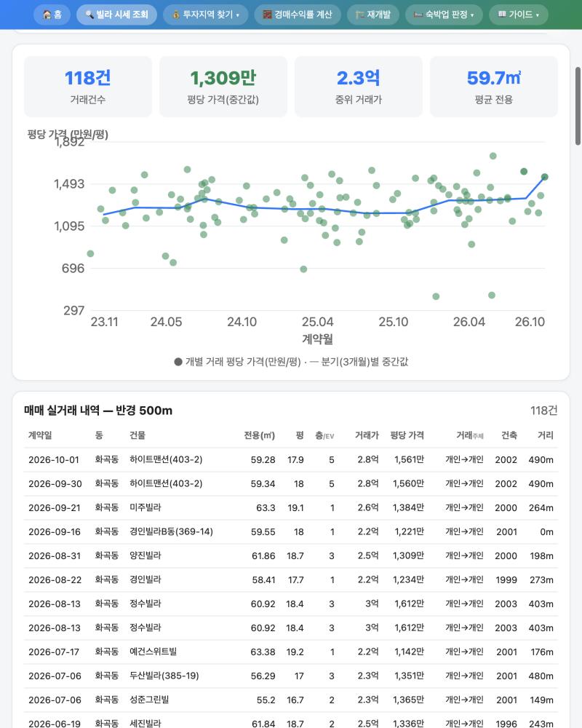582x728 pixels.
Task: Select the 2026-10-01 transaction date cell
Action: coord(54,459)
